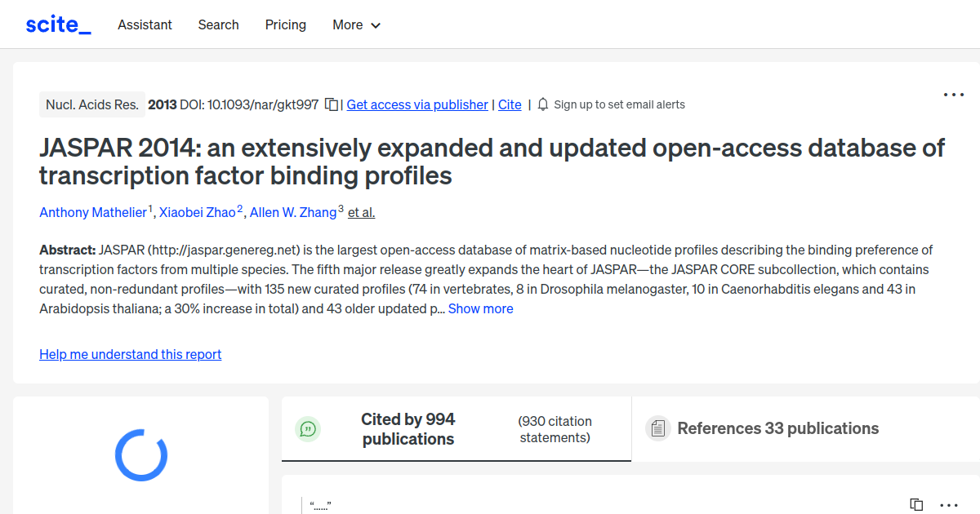Click Show more to expand the abstract
Image resolution: width=980 pixels, height=514 pixels.
(x=480, y=308)
